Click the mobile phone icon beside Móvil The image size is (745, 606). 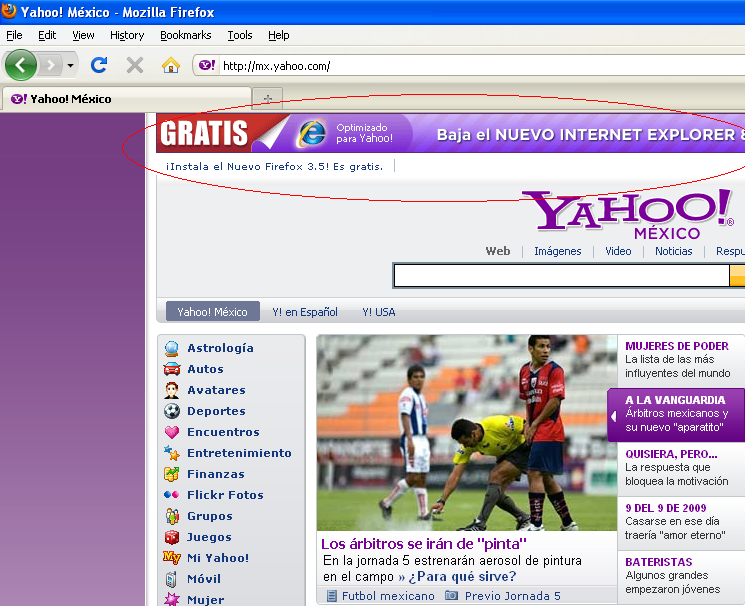click(x=171, y=579)
